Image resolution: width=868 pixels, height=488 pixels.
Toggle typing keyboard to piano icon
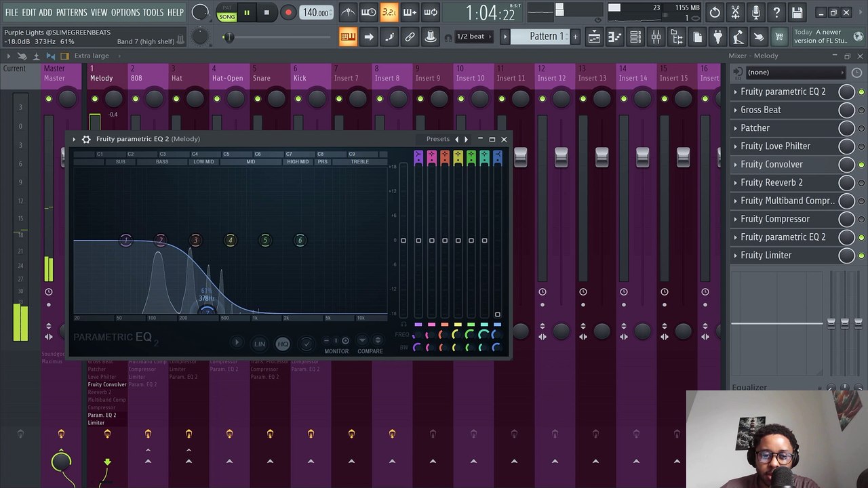(x=348, y=37)
